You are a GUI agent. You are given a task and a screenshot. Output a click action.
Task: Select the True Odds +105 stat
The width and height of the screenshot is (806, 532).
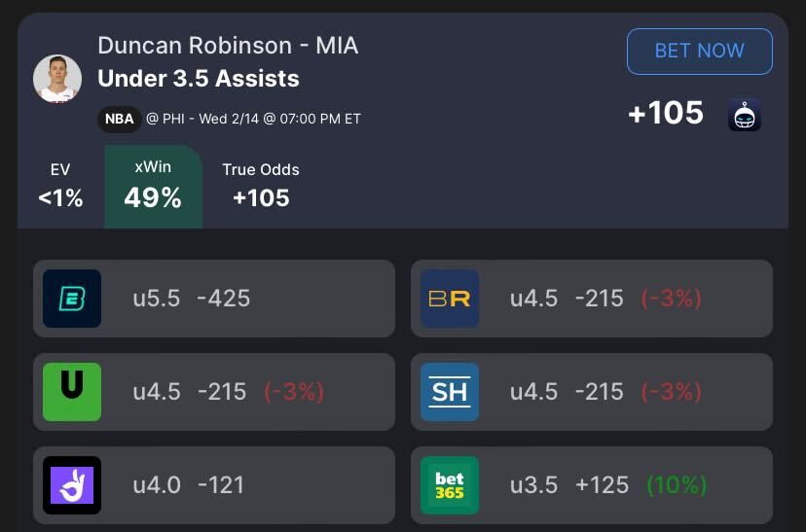coord(261,185)
